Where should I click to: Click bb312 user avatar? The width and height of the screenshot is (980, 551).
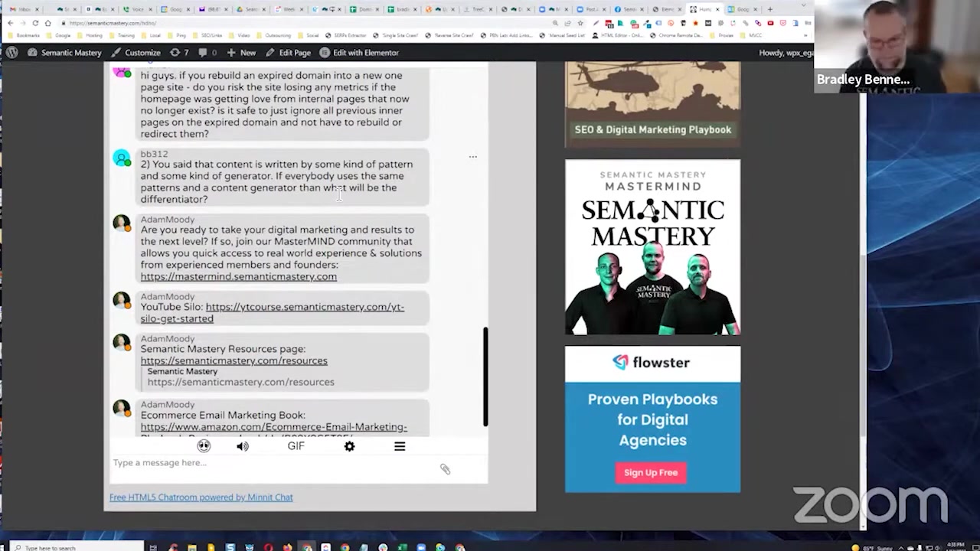122,158
